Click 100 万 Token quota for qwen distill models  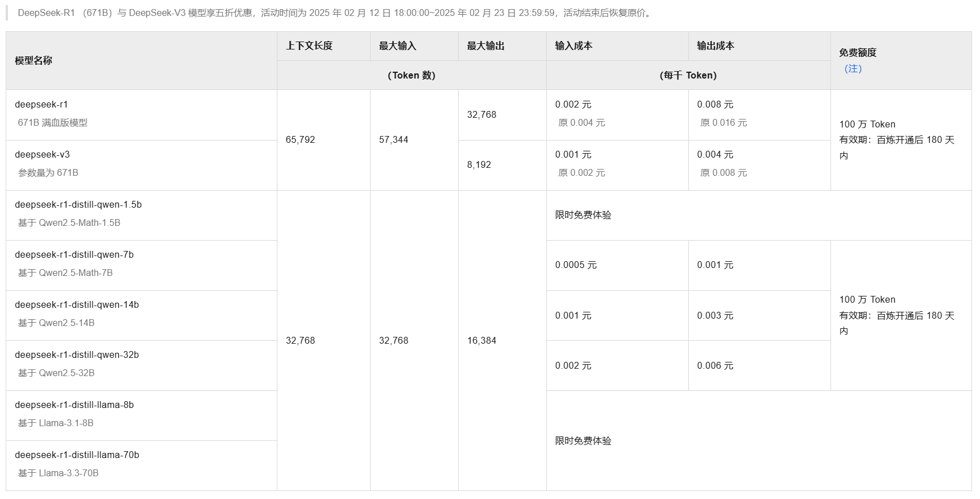tap(867, 299)
